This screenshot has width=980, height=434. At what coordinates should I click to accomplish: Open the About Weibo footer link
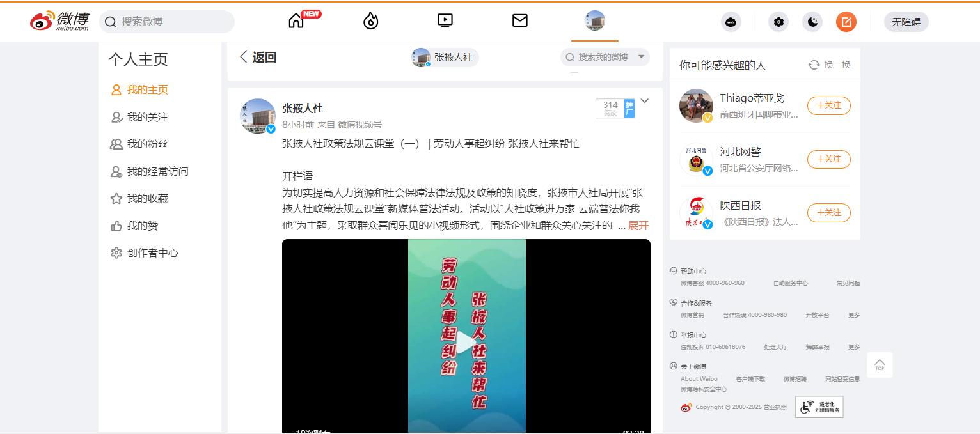click(699, 379)
